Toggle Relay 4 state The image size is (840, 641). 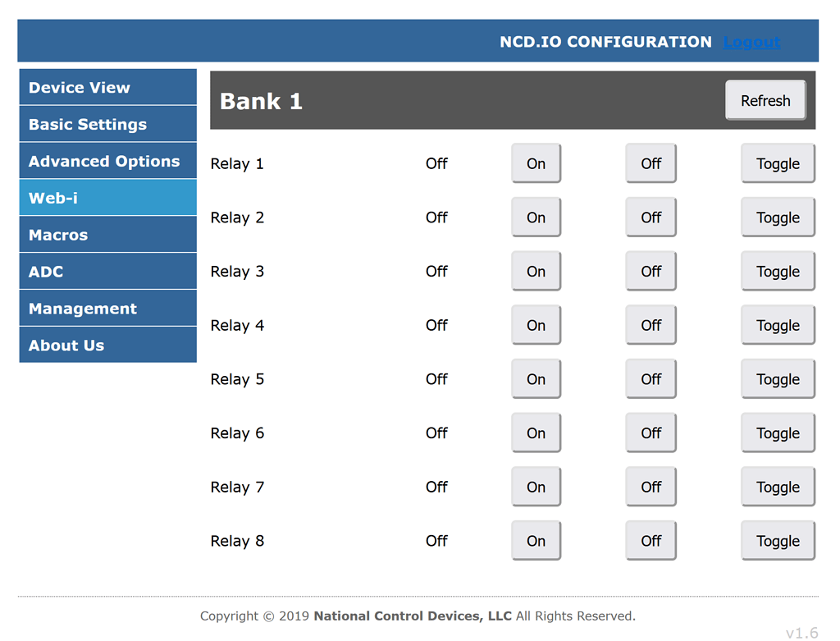tap(778, 325)
